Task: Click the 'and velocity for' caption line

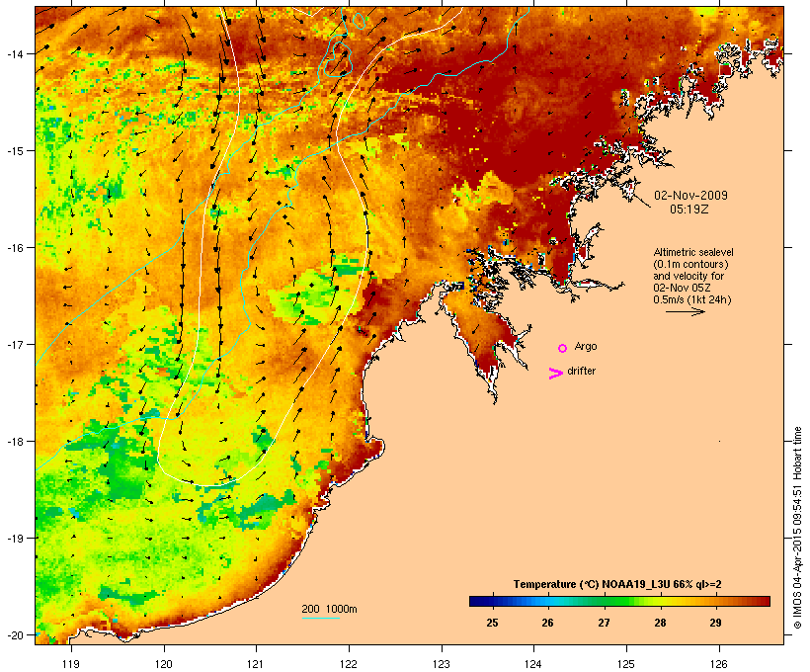Action: point(688,276)
